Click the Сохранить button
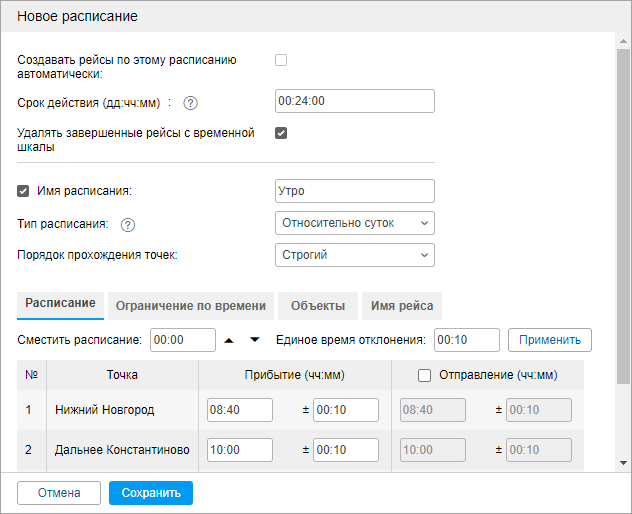 (x=151, y=493)
